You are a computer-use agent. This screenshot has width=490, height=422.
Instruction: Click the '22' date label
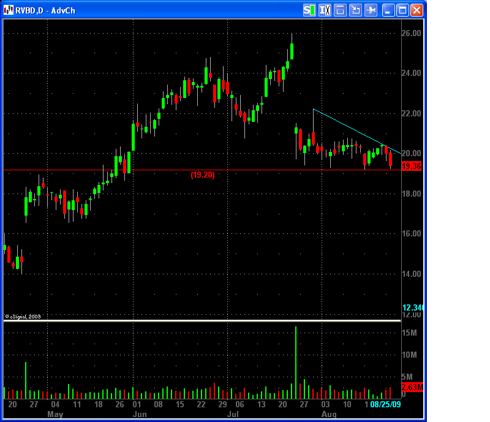point(201,404)
